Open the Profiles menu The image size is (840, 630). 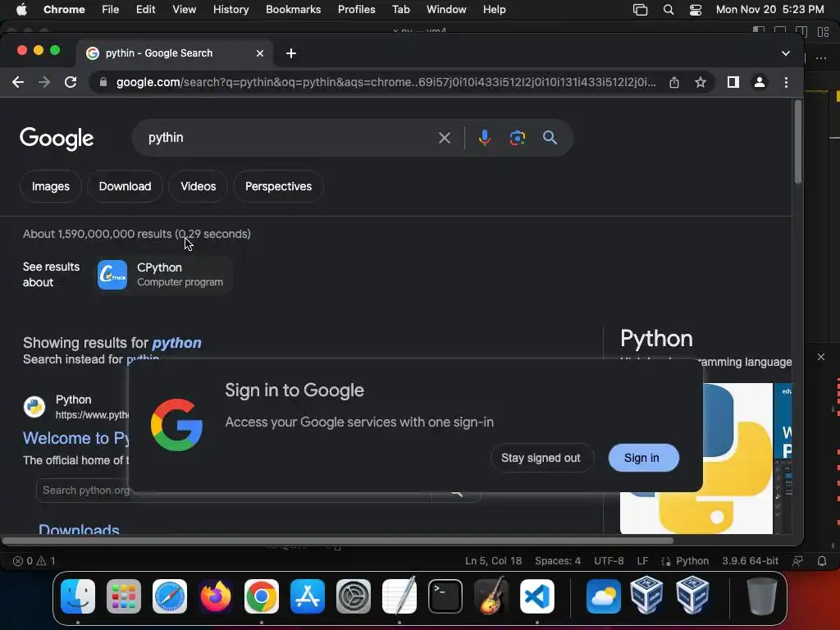tap(356, 10)
